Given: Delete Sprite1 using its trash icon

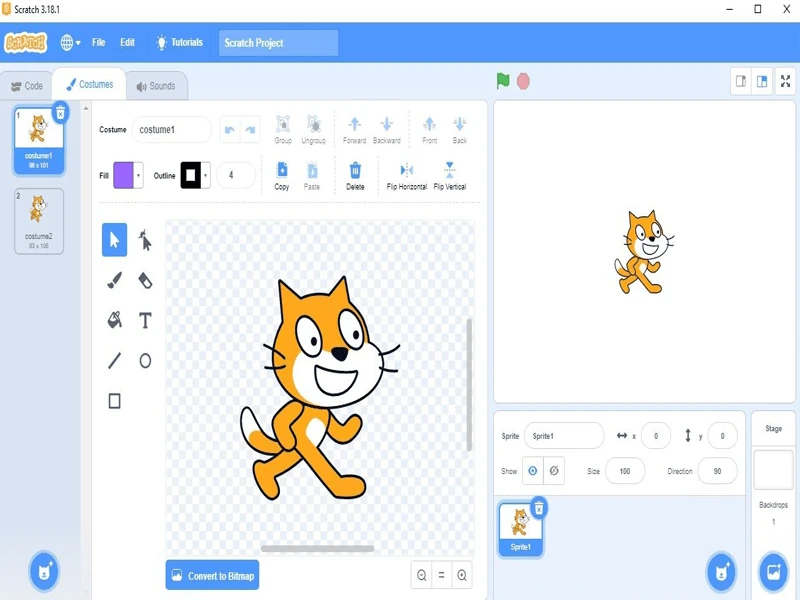Looking at the screenshot, I should point(539,508).
